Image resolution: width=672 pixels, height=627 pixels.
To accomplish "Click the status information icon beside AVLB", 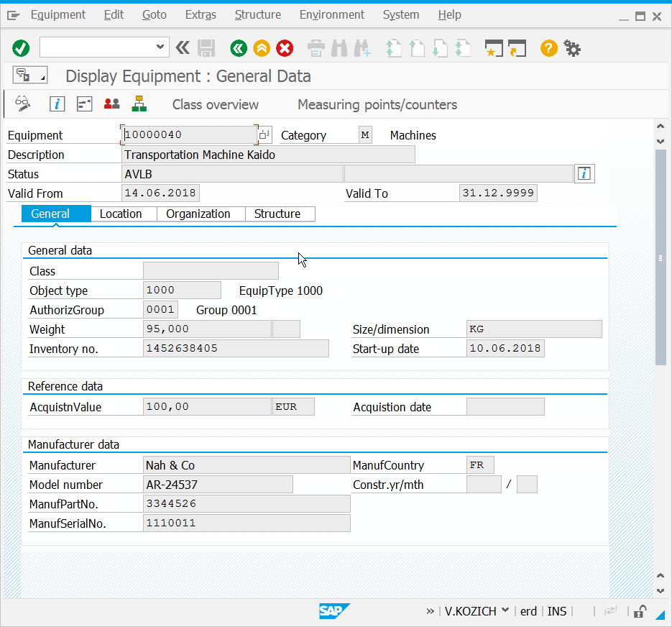I will tap(584, 174).
